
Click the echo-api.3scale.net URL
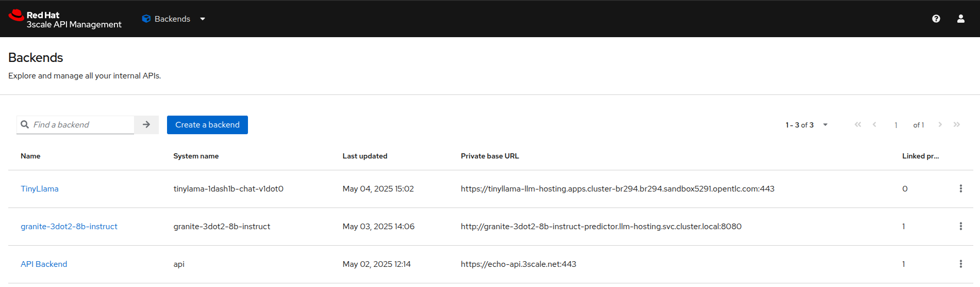coord(519,264)
